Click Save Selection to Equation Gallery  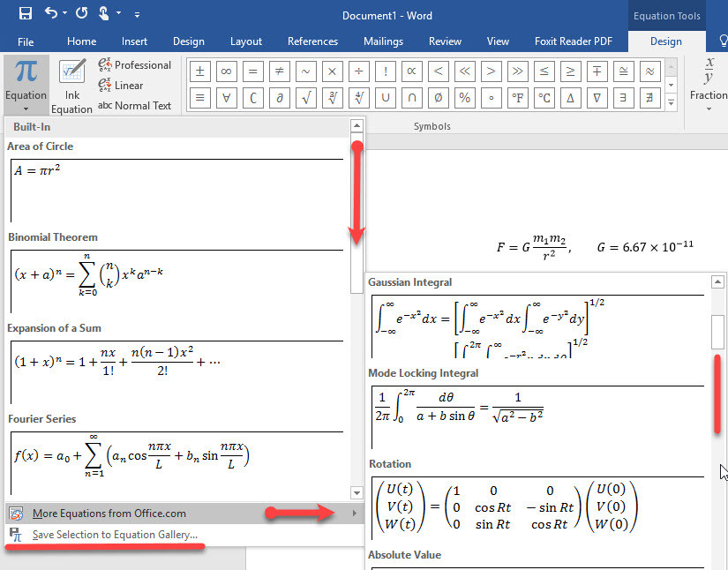click(184, 535)
